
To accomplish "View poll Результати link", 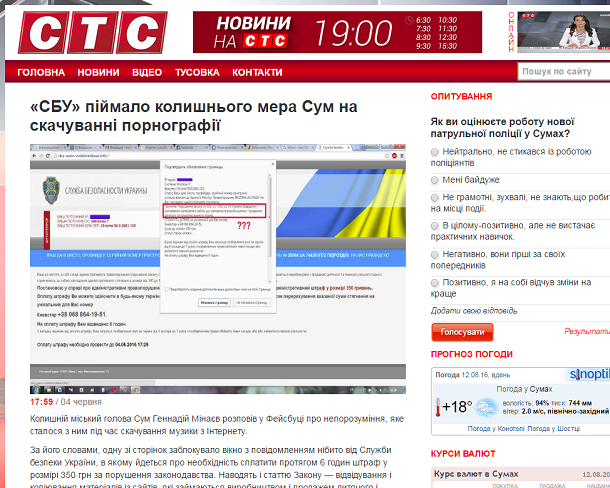I will pos(587,332).
